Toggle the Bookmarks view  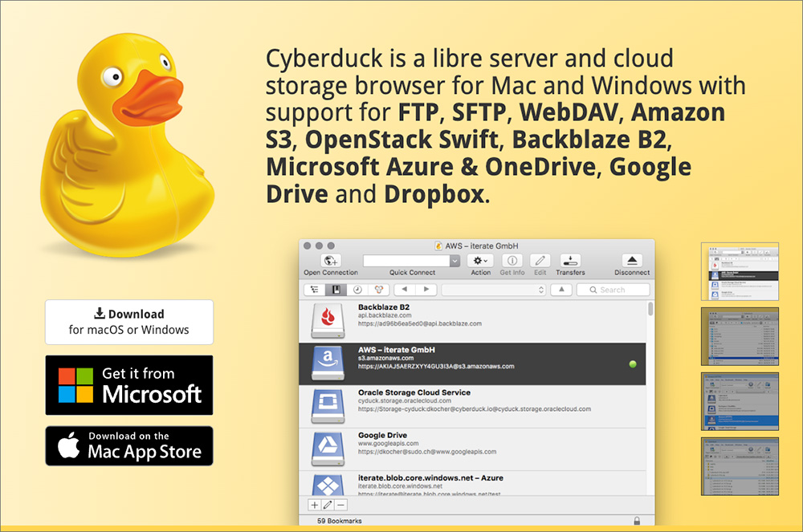pos(337,289)
